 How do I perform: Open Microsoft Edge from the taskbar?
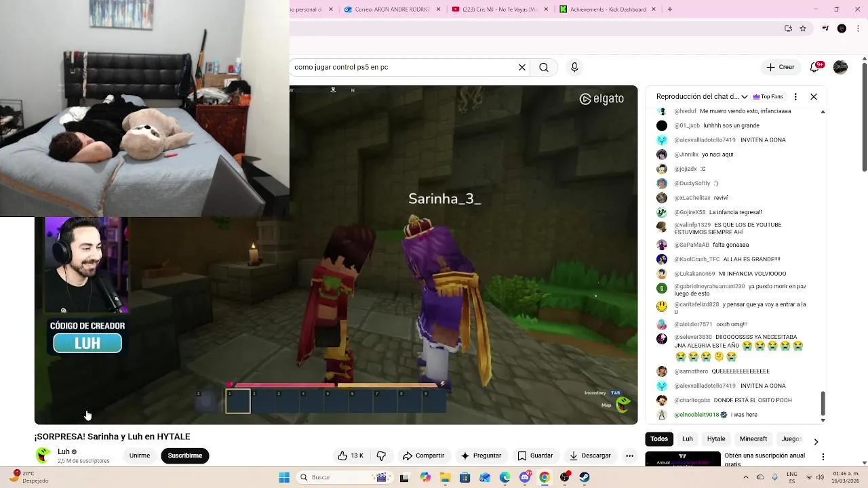click(x=505, y=477)
